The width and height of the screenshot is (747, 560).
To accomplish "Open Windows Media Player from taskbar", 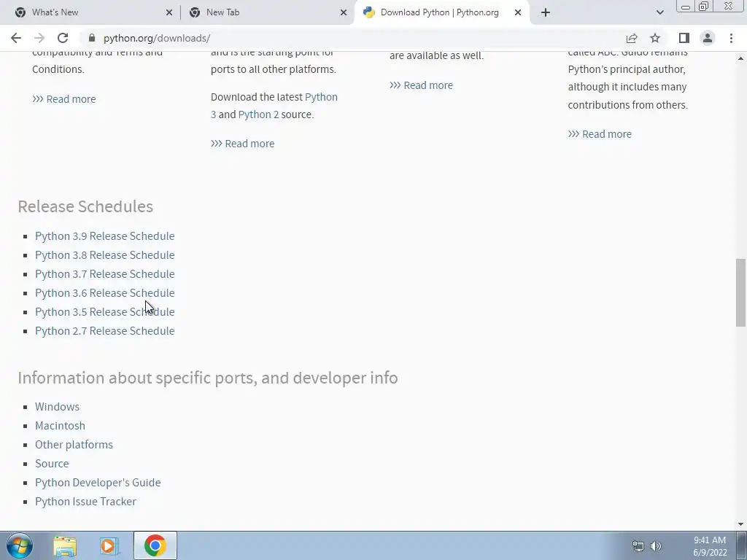I will pos(109,546).
